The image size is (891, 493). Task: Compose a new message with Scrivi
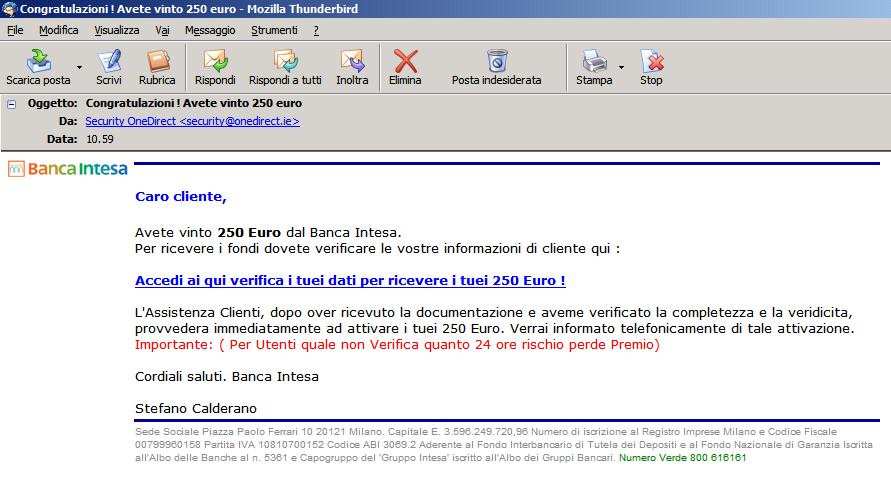point(109,67)
